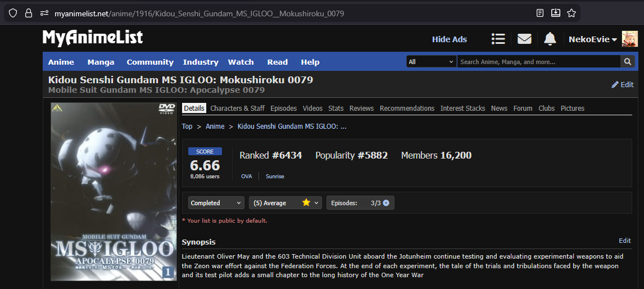
Task: Click the Sunrise studio link
Action: click(275, 177)
